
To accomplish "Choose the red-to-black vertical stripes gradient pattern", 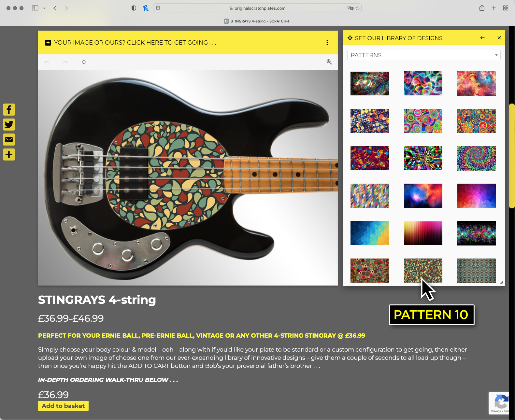I will coord(423,233).
